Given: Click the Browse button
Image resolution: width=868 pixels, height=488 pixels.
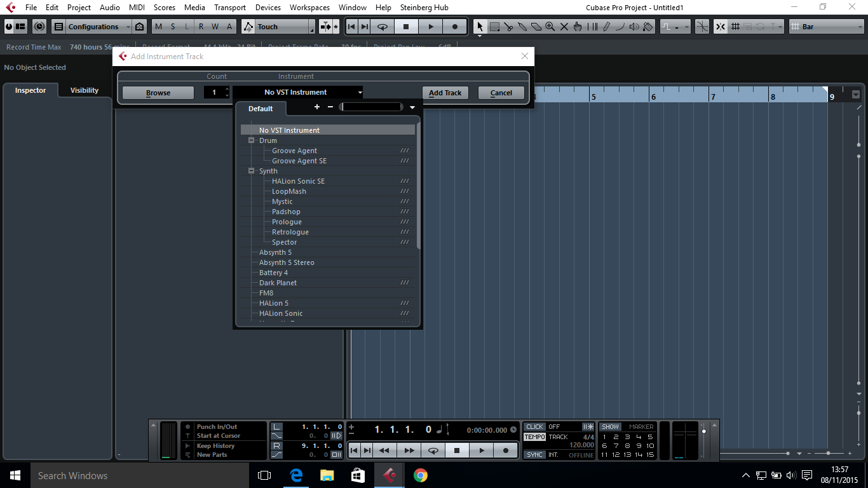Looking at the screenshot, I should 158,93.
